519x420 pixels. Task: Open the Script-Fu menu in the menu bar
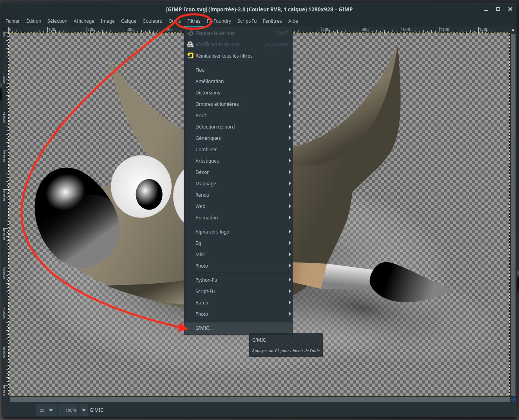[x=247, y=21]
